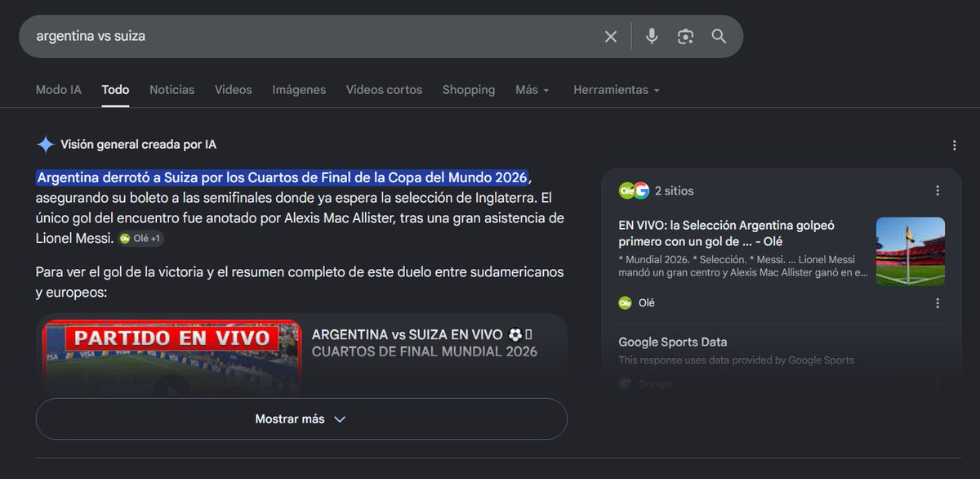Screen dimensions: 980x479
Task: Click the highlighted sentence 'Argentina derrotó a Suiza'
Action: [x=283, y=177]
